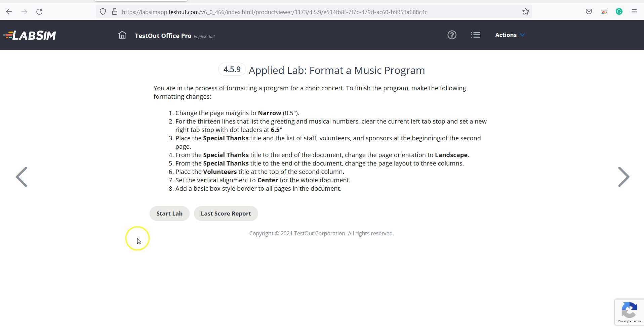Open the Grammarly extension icon
Viewport: 644px width, 327px height.
pyautogui.click(x=619, y=11)
